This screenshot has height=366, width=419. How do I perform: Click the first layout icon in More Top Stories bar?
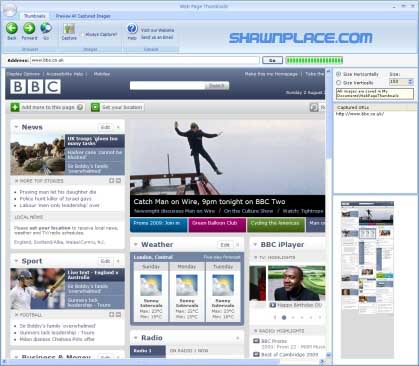pos(112,181)
